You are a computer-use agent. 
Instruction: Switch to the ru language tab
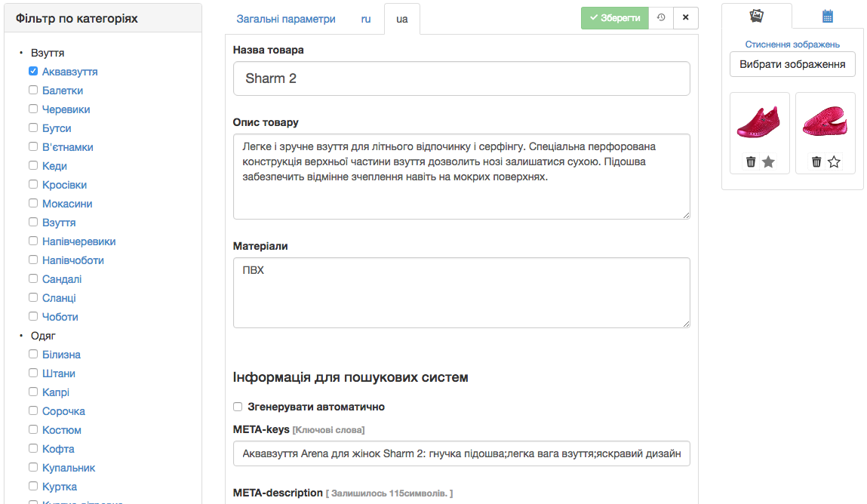point(366,19)
